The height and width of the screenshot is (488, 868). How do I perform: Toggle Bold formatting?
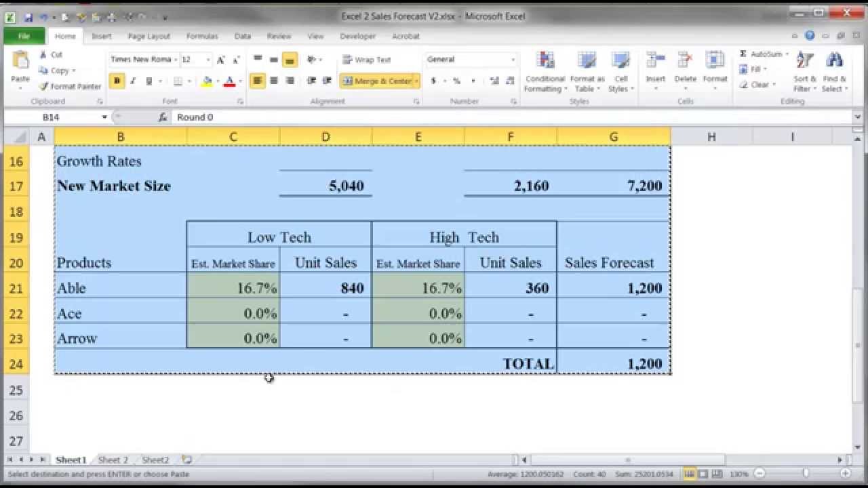tap(117, 81)
